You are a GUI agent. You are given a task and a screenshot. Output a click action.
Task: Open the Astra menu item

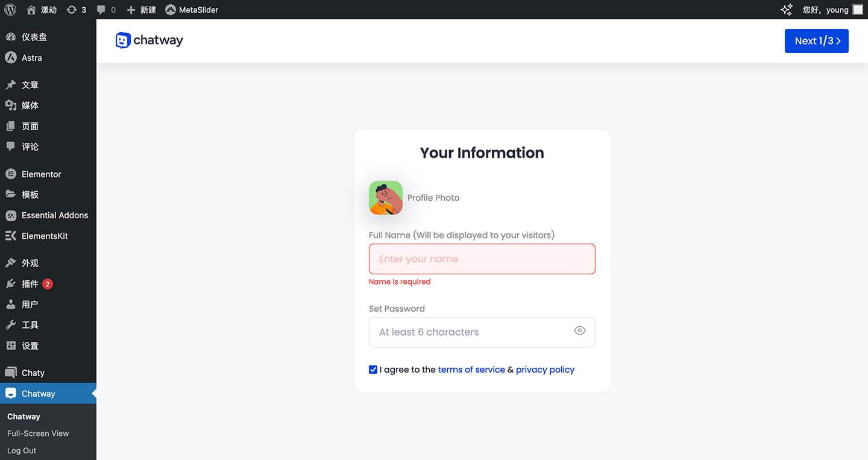(x=48, y=58)
